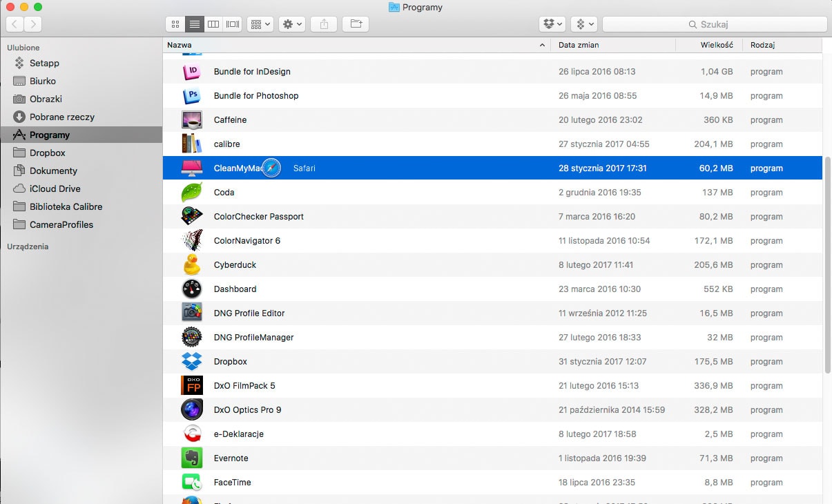Open the Coda green leaf icon

pos(191,192)
